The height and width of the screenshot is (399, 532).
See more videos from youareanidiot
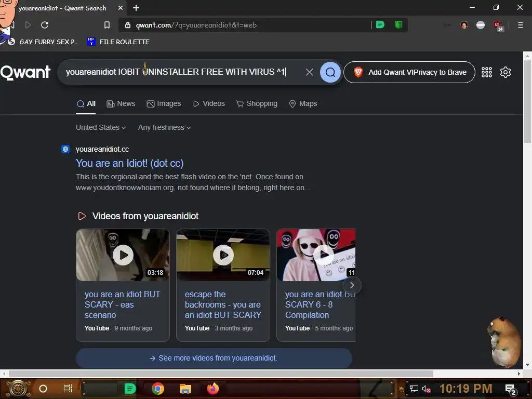(214, 358)
